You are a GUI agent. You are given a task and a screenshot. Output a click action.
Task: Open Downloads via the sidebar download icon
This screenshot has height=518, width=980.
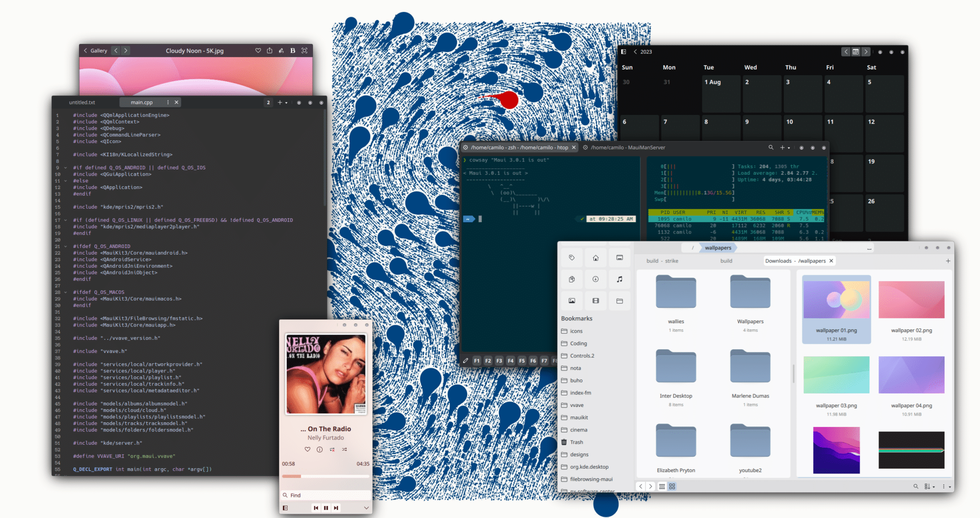(595, 279)
